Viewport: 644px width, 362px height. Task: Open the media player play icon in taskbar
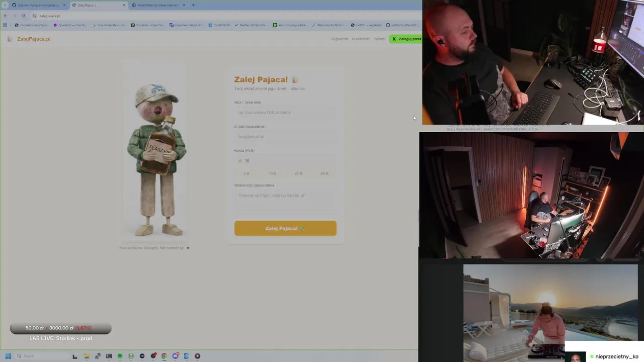click(x=197, y=356)
